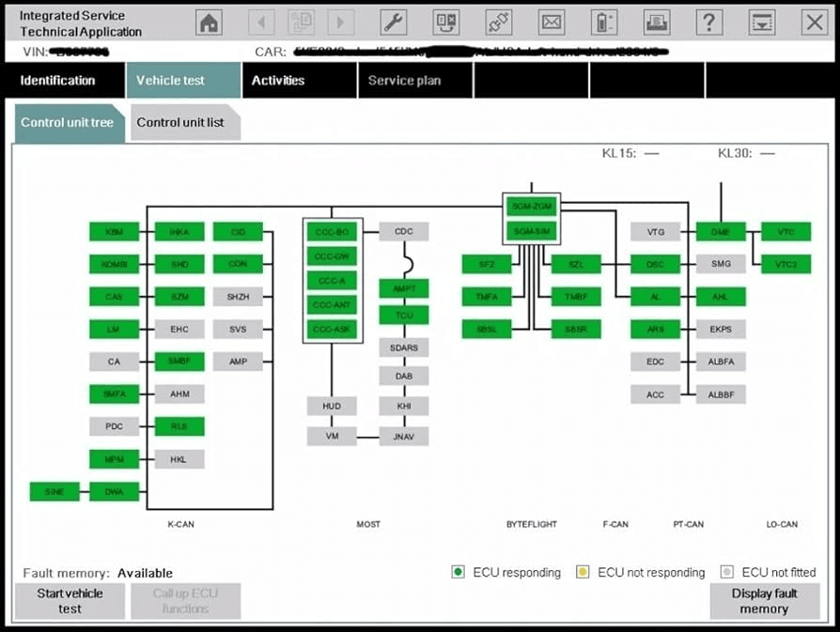Image resolution: width=840 pixels, height=632 pixels.
Task: Click the SGM-ZGM gateway module
Action: click(x=531, y=206)
